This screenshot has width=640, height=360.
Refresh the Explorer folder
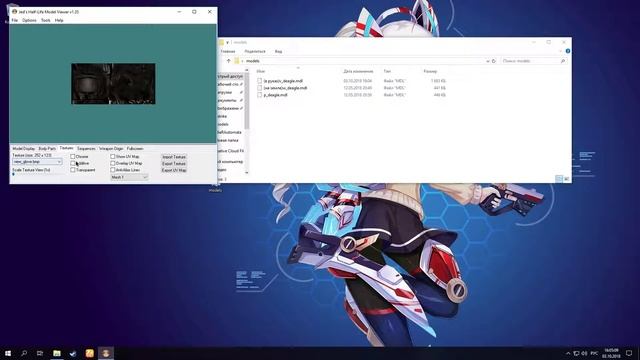coord(494,61)
